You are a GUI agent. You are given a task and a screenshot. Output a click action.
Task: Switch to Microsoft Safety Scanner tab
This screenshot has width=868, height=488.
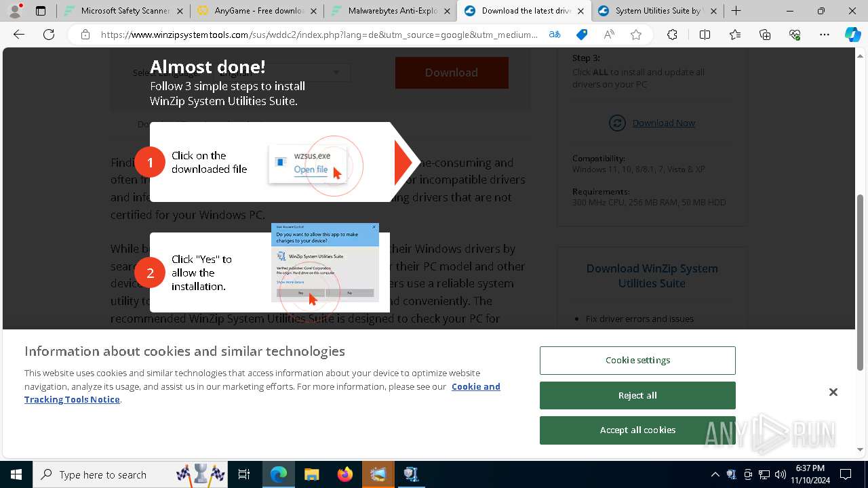[x=123, y=11]
